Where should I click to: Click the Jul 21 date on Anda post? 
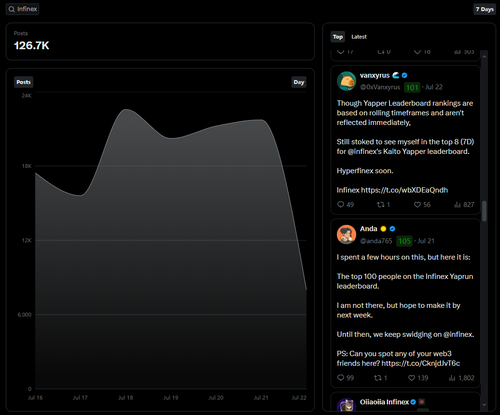coord(426,241)
